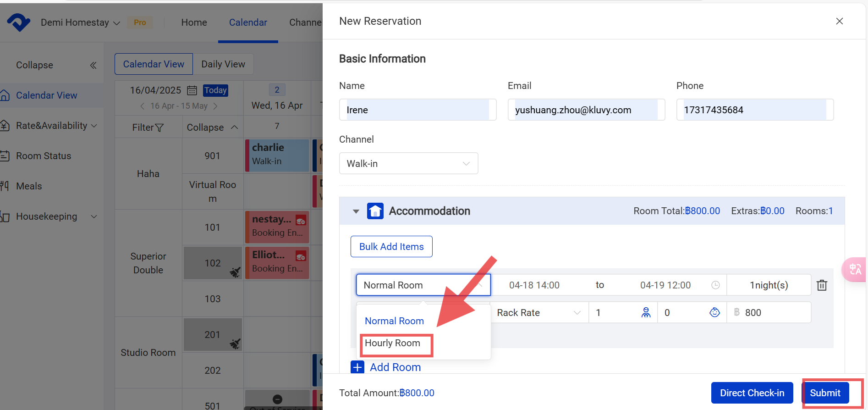Image resolution: width=868 pixels, height=410 pixels.
Task: Select Hourly Room from dropdown list
Action: [393, 344]
